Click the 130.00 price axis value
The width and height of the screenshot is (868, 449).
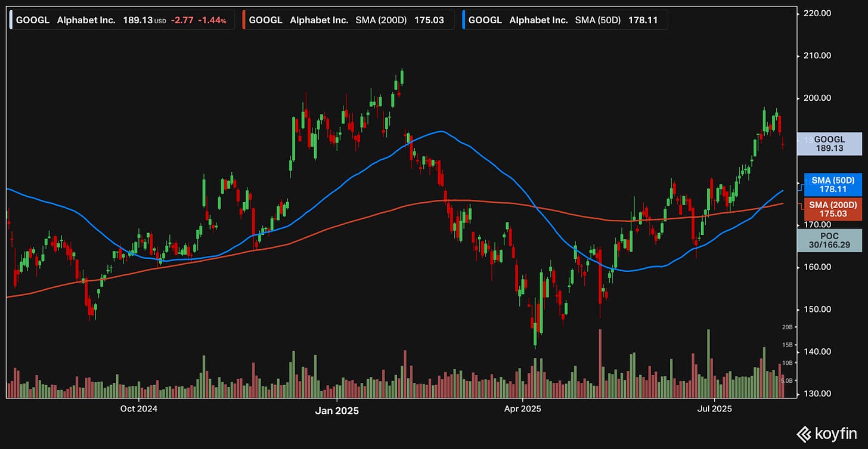click(x=818, y=394)
